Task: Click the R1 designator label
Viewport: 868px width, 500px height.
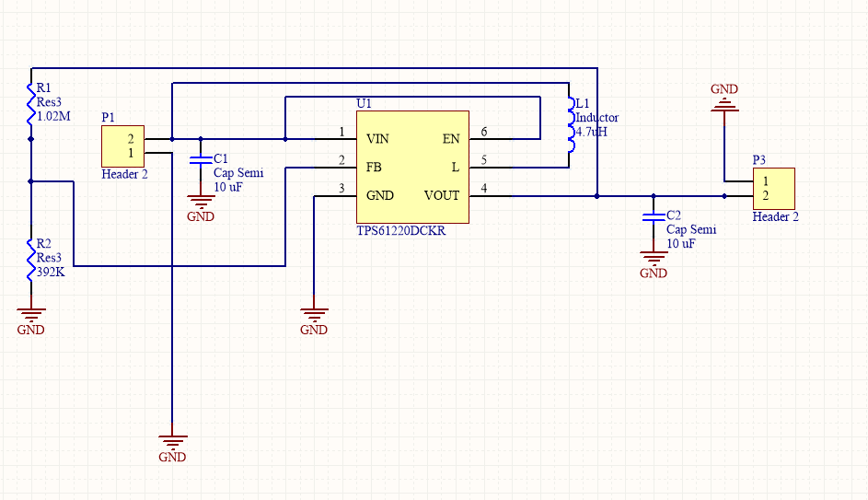Action: coord(44,88)
